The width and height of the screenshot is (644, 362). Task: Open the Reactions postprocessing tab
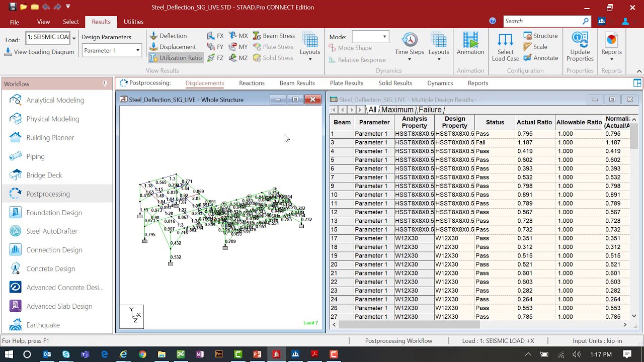pos(252,83)
